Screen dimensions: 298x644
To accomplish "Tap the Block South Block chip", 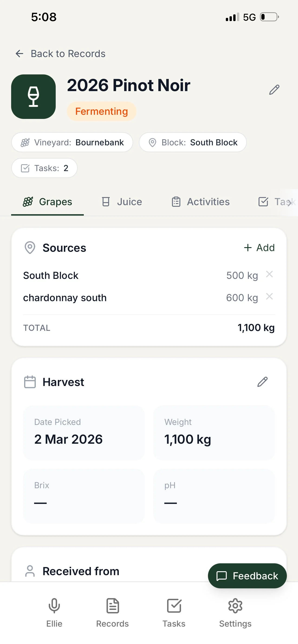I will tap(193, 142).
